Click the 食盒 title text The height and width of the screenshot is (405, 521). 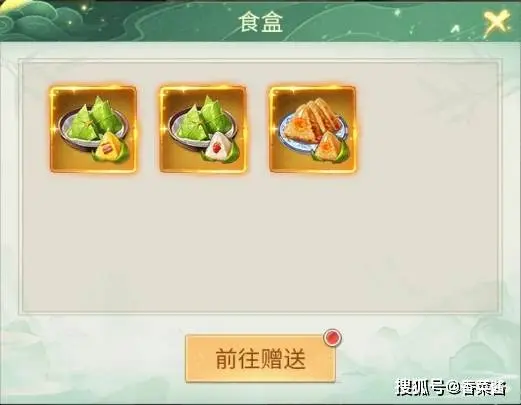click(x=261, y=22)
